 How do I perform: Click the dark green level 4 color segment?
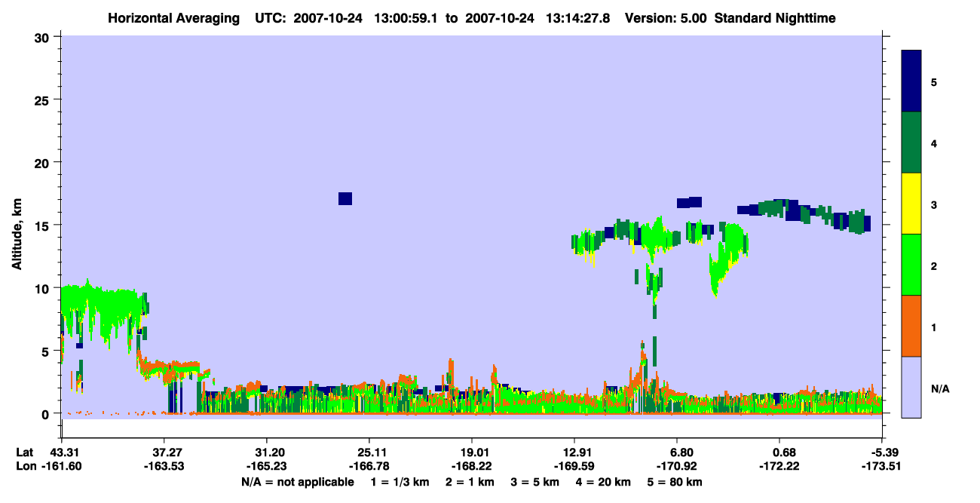tap(911, 143)
